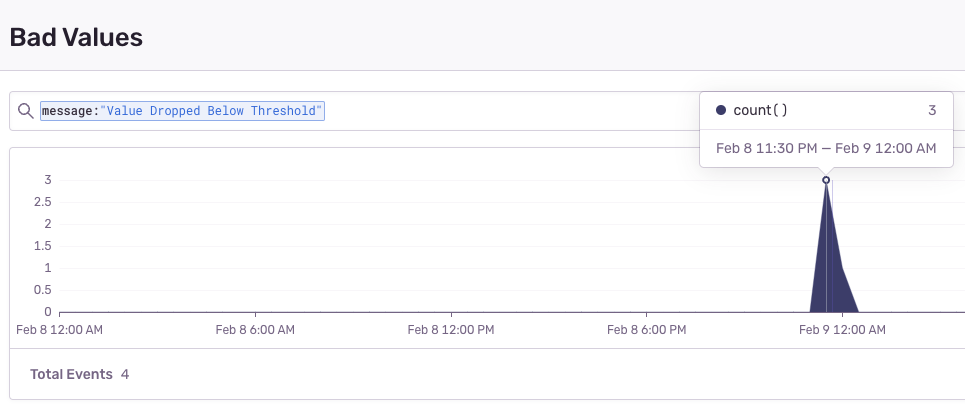Click the "Feb 8 6:00 PM" axis label

(646, 330)
